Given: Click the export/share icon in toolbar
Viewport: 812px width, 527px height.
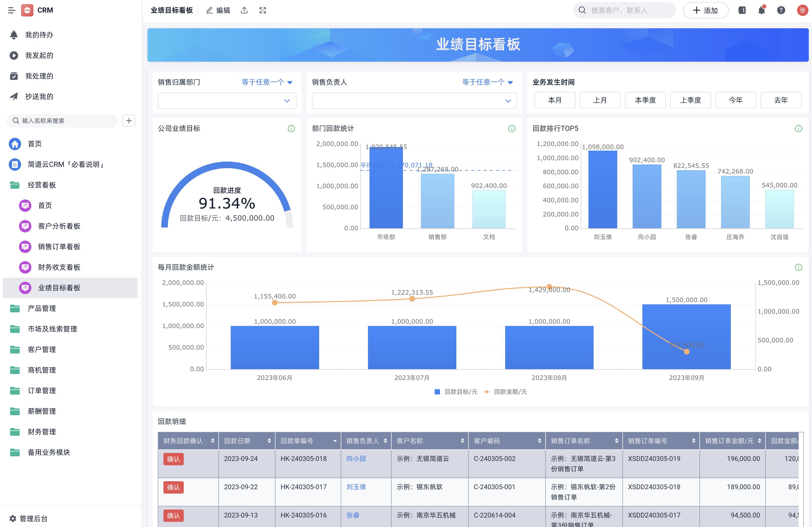Looking at the screenshot, I should [x=244, y=10].
